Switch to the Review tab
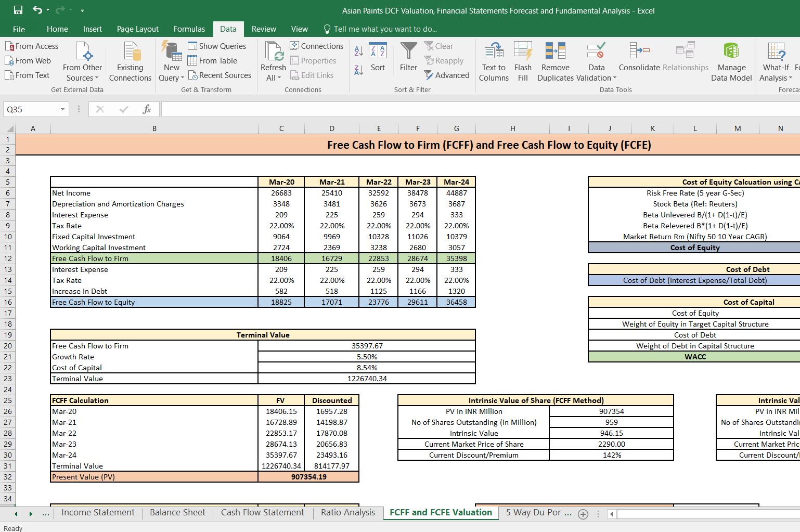Image resolution: width=800 pixels, height=532 pixels. 264,29
